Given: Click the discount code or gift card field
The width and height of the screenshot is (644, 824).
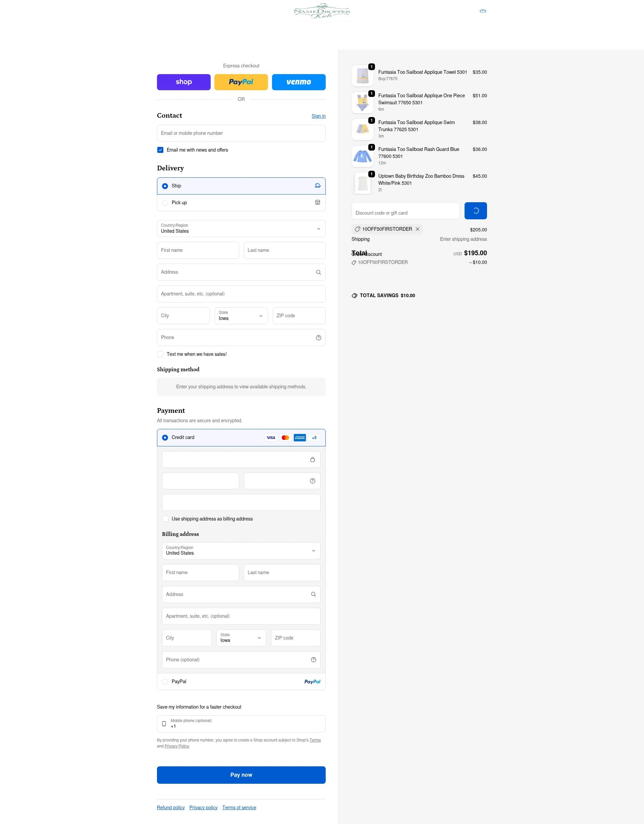Looking at the screenshot, I should 405,211.
